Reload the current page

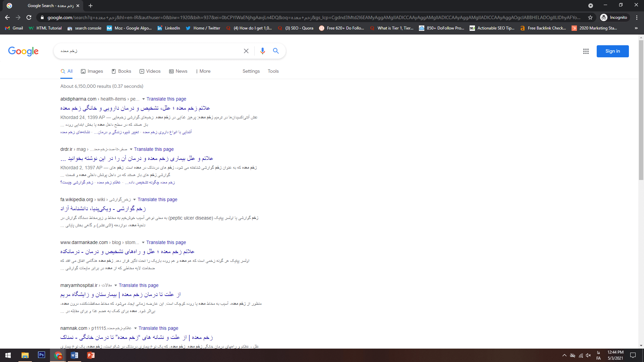29,17
